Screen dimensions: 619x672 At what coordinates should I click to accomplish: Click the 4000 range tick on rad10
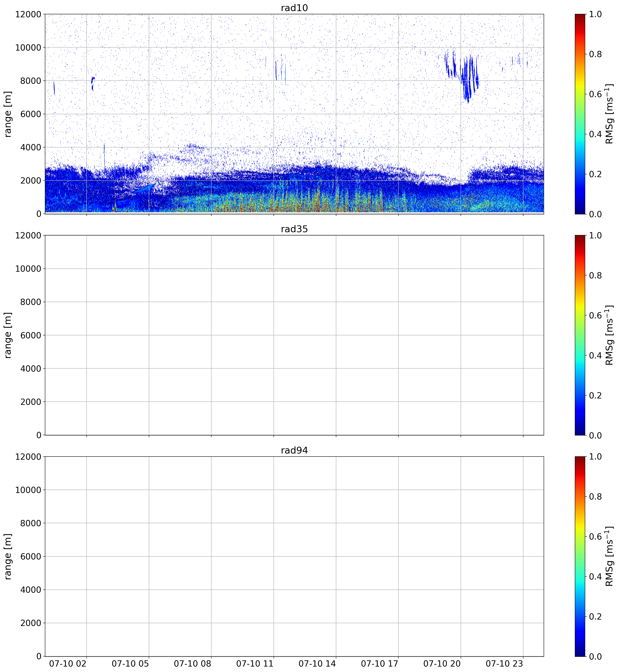click(x=31, y=147)
